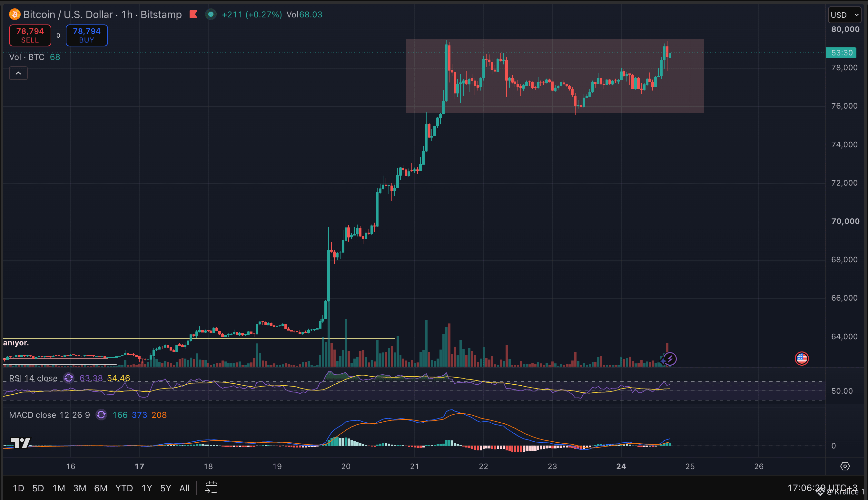Click the green market status dot

tap(211, 14)
